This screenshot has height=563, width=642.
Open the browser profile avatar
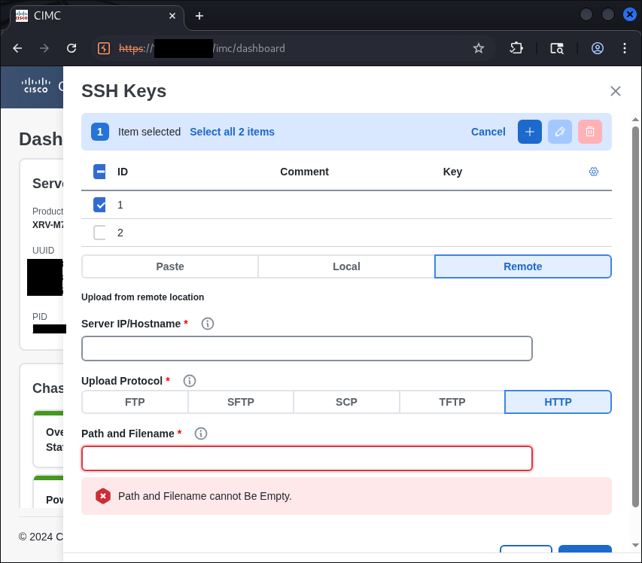click(597, 48)
